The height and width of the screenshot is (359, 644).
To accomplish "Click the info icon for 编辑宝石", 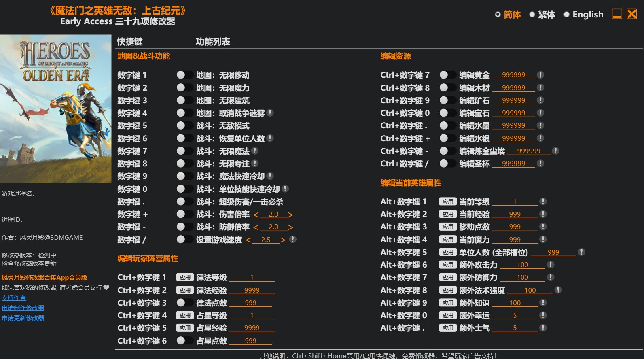I will tap(540, 113).
